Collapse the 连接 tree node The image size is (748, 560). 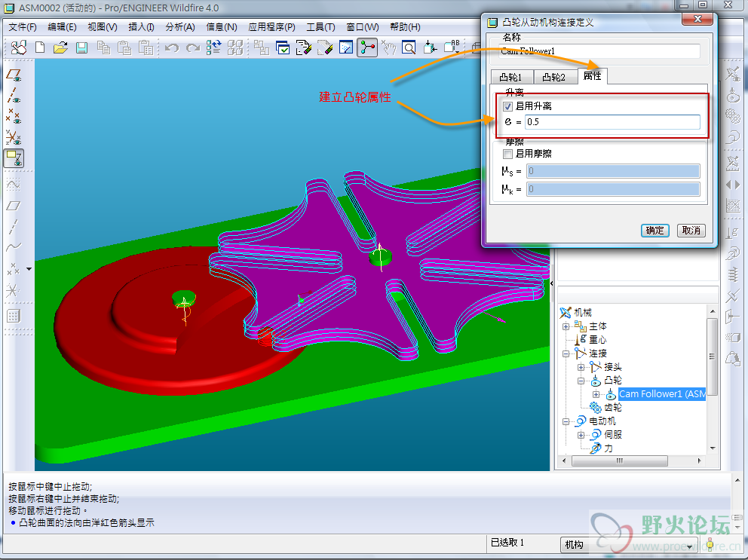pos(566,354)
